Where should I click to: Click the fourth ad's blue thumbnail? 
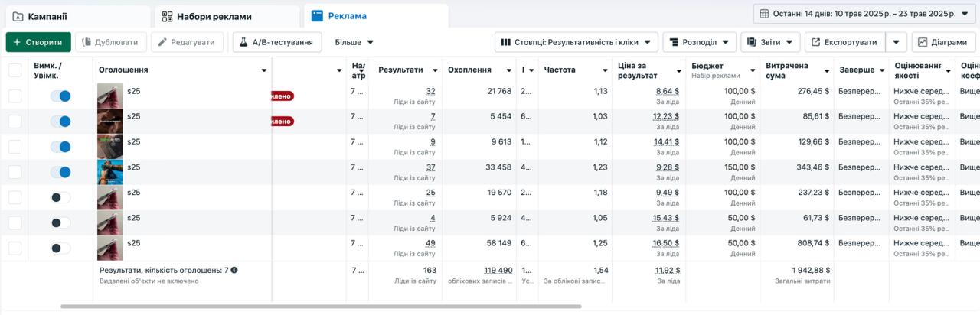[110, 172]
